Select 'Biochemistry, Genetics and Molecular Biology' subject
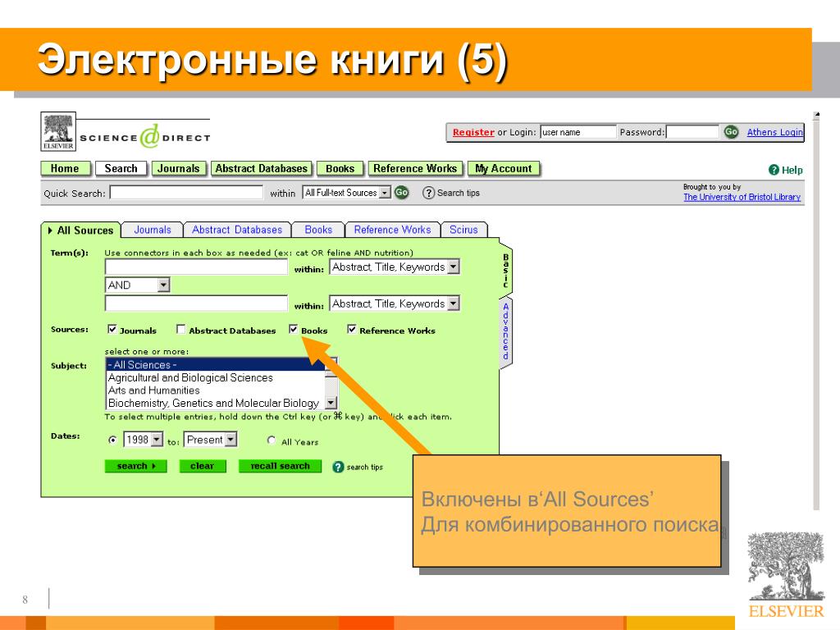 216,403
